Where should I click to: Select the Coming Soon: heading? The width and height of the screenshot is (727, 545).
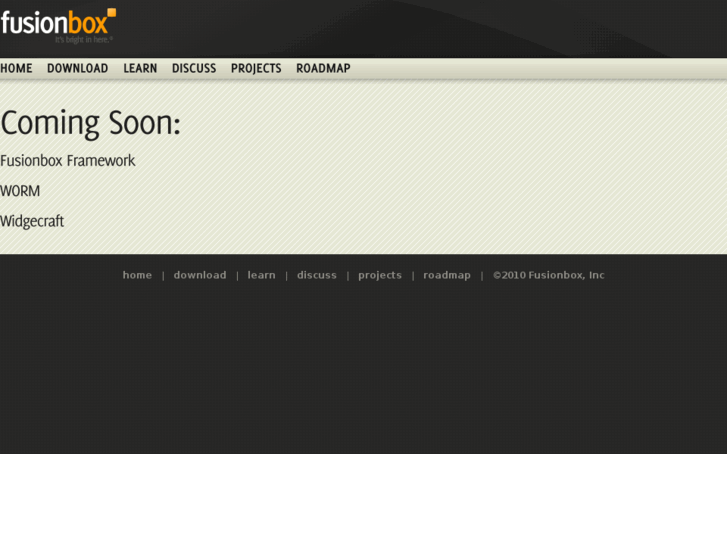tap(90, 123)
